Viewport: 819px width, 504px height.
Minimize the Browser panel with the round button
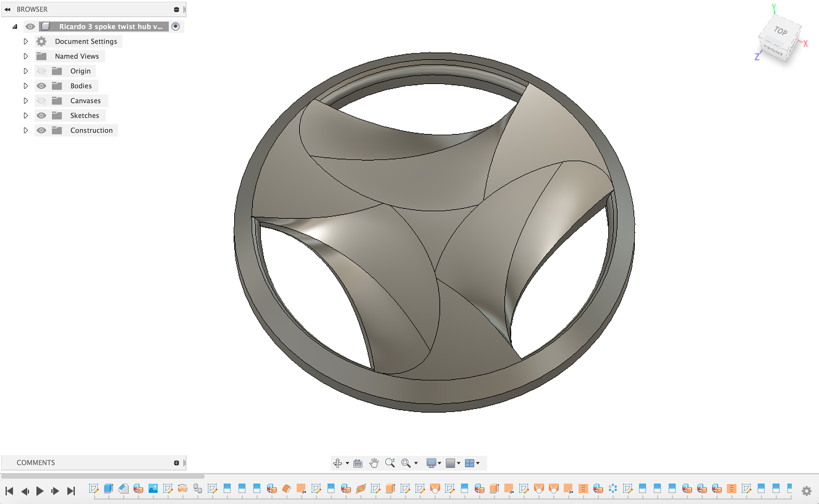[x=176, y=9]
